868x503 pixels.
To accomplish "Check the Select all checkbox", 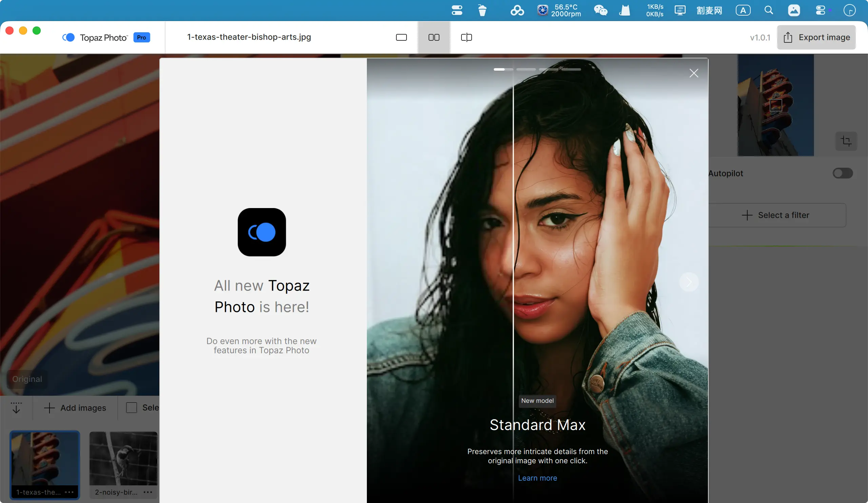I will pos(131,408).
